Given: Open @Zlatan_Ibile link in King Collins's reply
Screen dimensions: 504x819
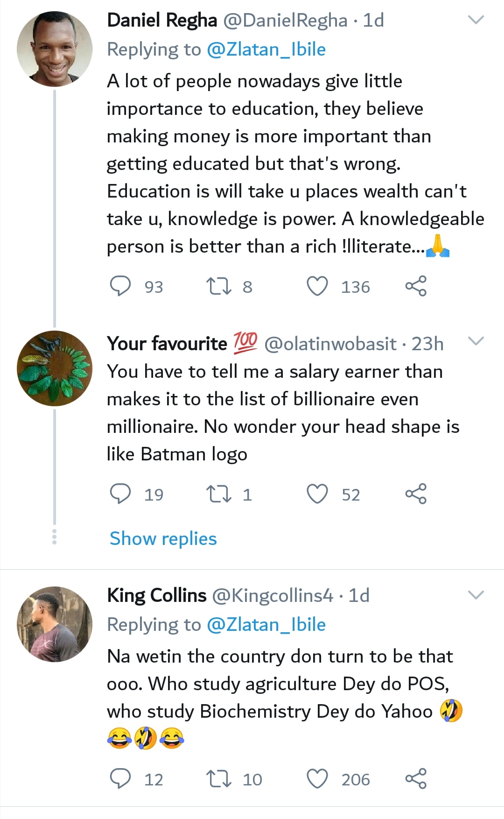Looking at the screenshot, I should pyautogui.click(x=266, y=625).
